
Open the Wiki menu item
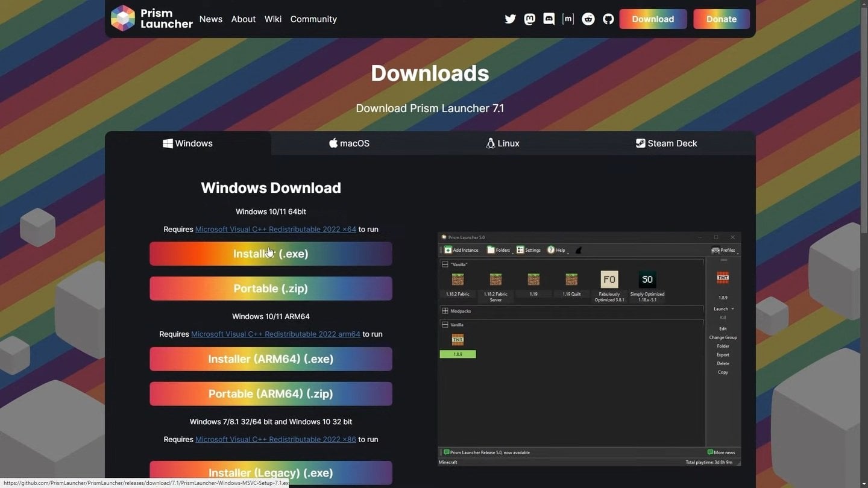[x=272, y=19]
